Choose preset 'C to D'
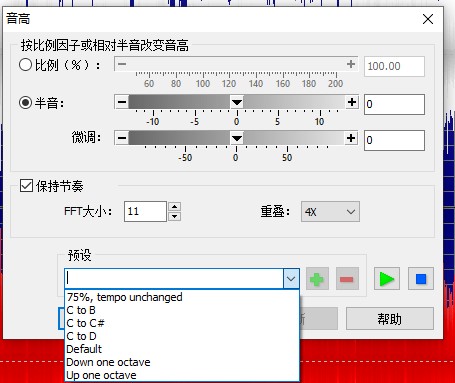The height and width of the screenshot is (383, 455). 182,336
